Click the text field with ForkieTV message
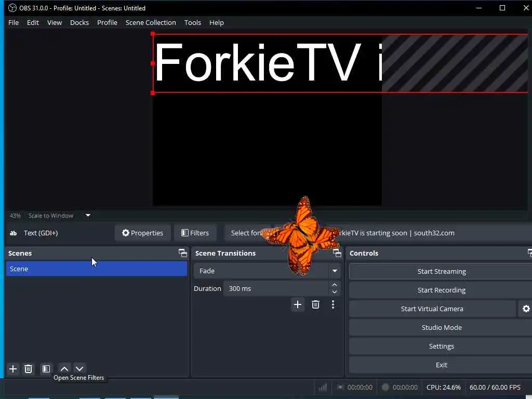 pos(431,233)
